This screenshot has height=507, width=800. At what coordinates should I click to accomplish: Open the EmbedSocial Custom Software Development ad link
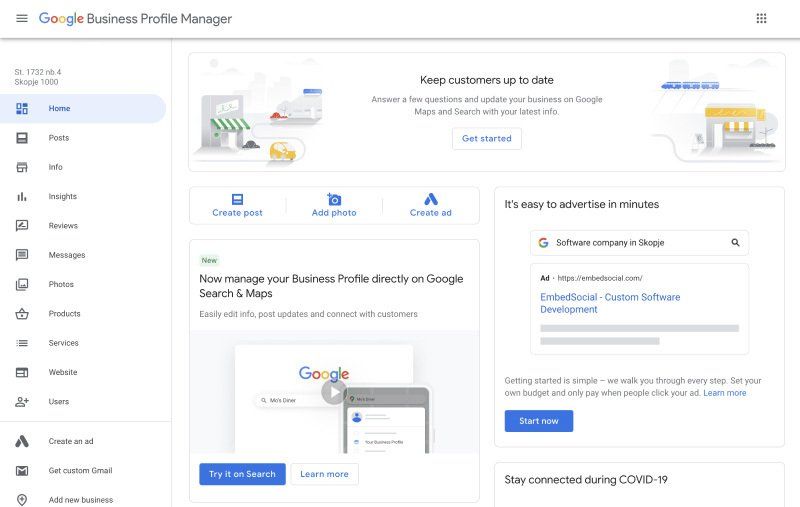(x=610, y=303)
